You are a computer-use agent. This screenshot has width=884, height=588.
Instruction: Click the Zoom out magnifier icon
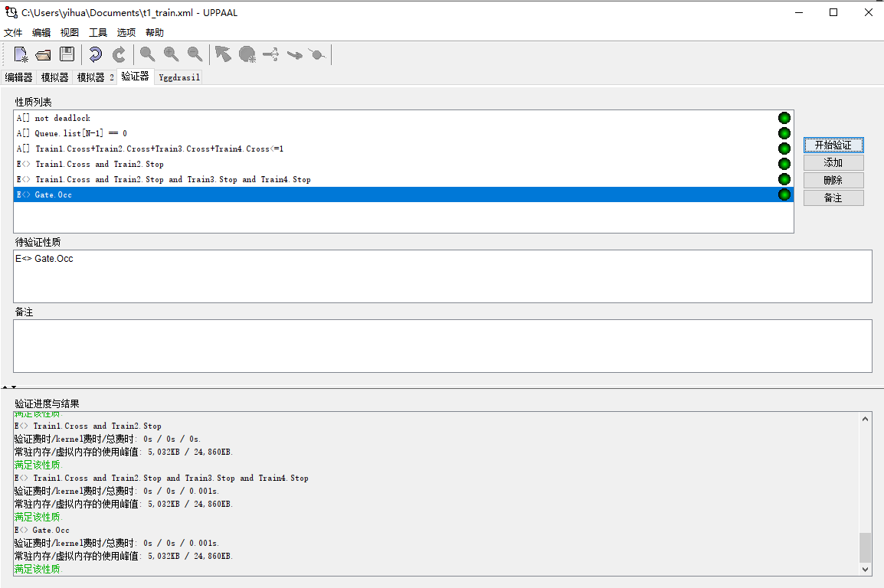[195, 54]
